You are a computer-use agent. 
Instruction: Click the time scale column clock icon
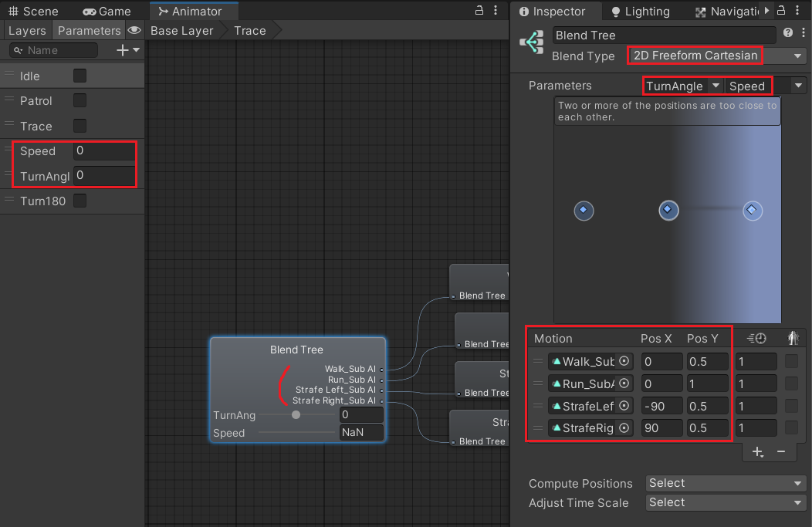pos(756,339)
